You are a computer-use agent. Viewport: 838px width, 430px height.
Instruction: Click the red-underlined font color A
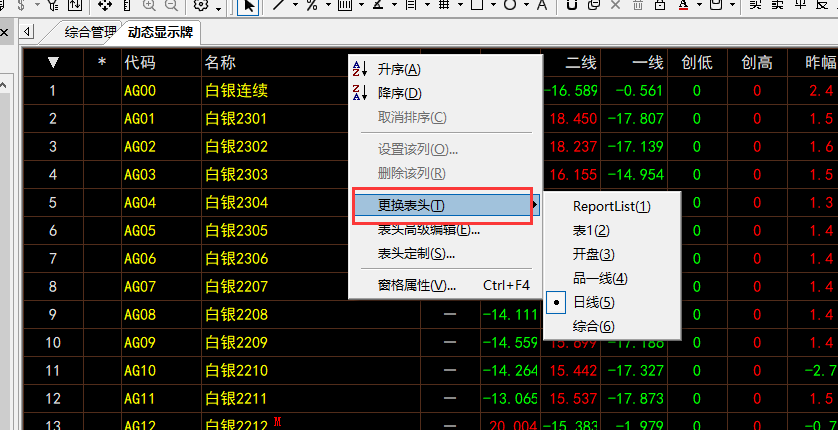click(682, 5)
